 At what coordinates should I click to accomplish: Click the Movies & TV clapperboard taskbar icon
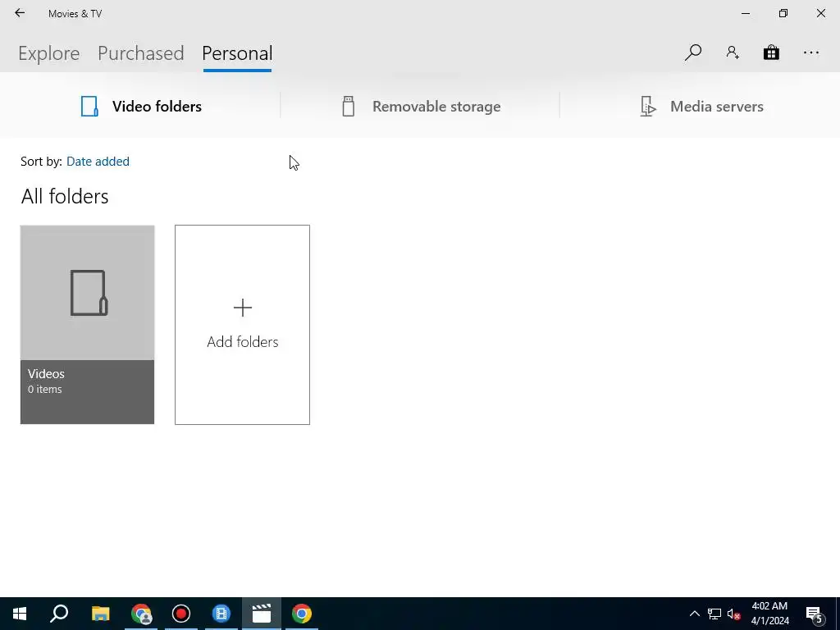pos(262,614)
